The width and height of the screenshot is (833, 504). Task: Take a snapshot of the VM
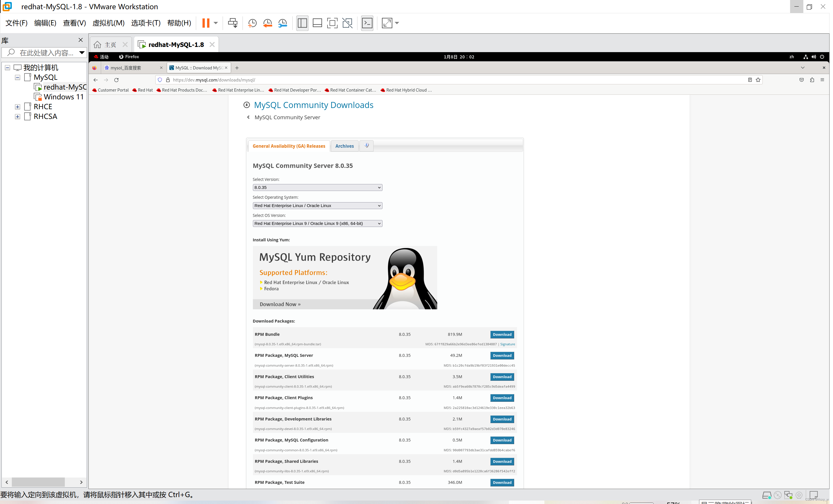coord(252,23)
